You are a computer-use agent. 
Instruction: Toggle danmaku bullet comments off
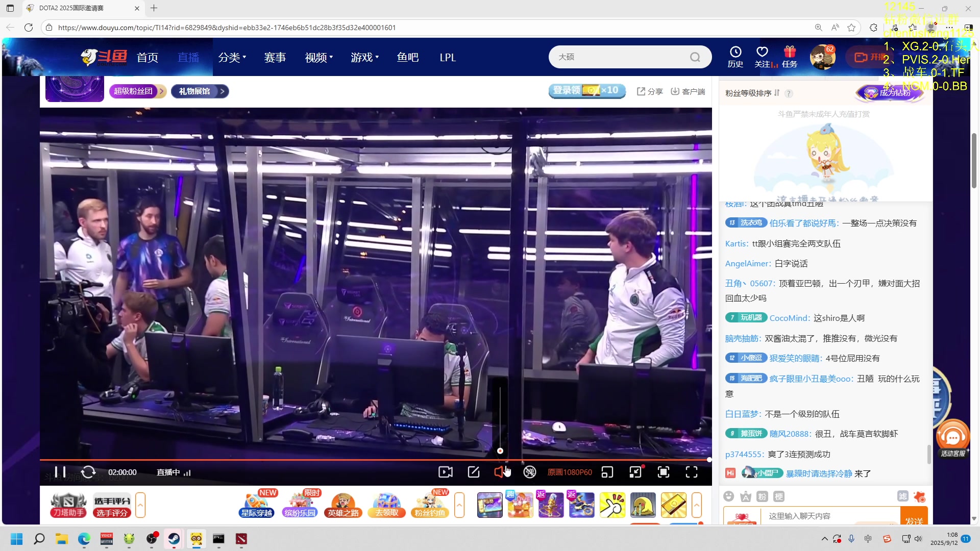(530, 472)
